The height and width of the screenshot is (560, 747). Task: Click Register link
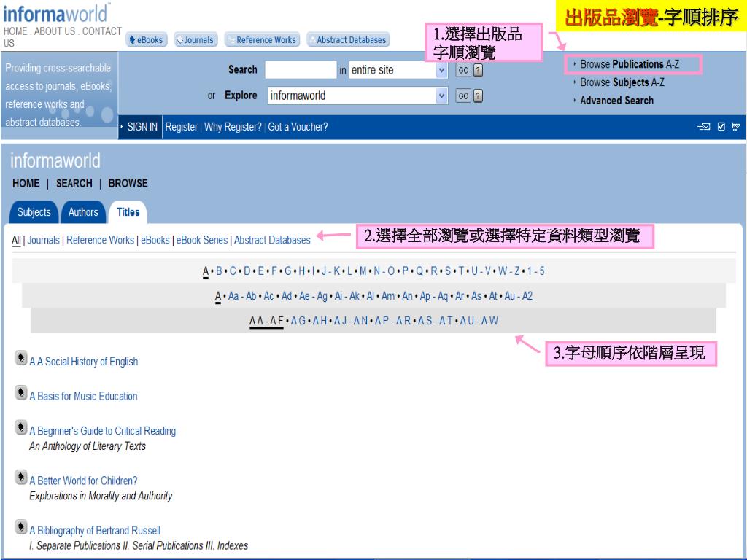181,127
